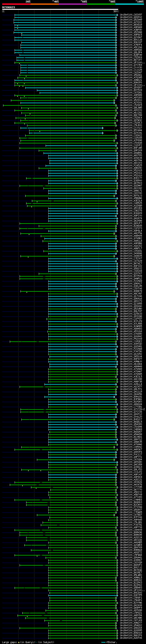Screen dimensions: 146x644
Task: Open hit UniRef100_C6SV97
Action: [131, 15]
